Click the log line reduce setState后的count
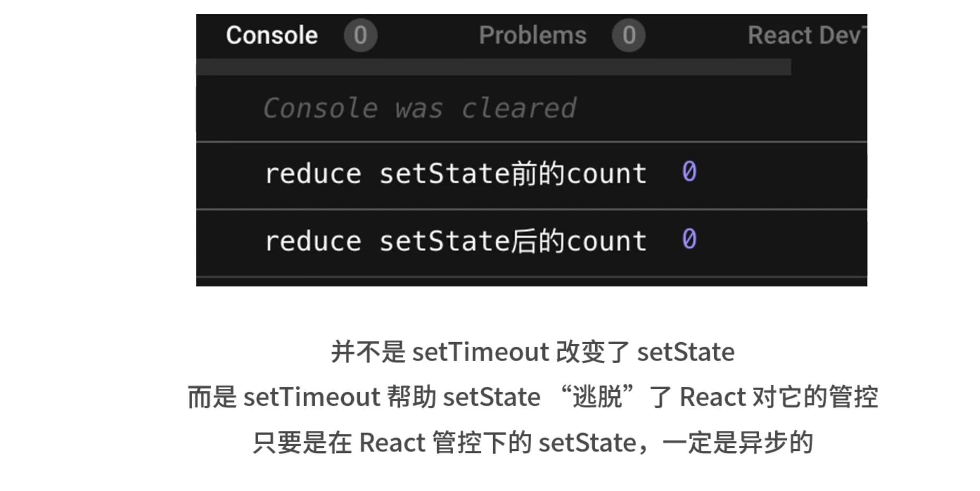Screen dimensions: 980x491 pyautogui.click(x=455, y=241)
